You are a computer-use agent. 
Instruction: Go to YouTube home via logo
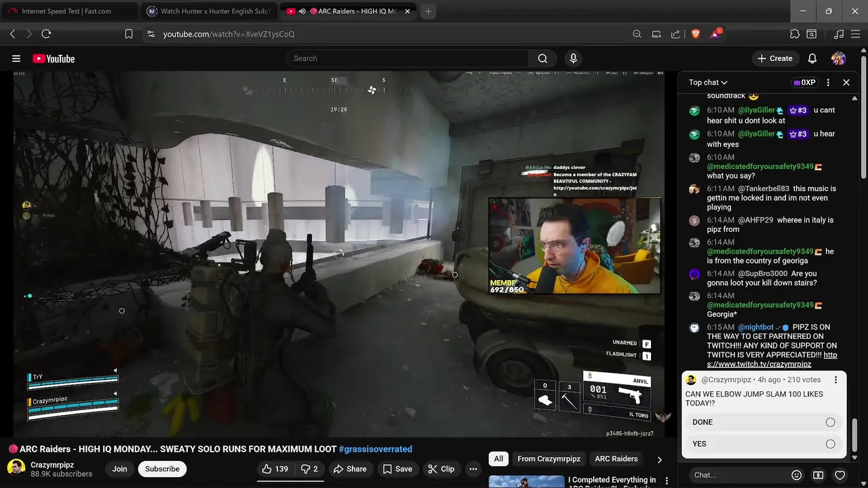[54, 59]
